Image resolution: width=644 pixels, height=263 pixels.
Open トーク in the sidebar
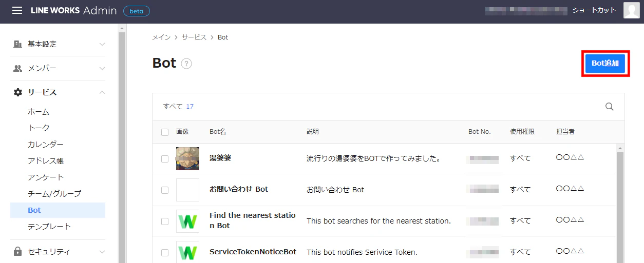click(x=39, y=128)
